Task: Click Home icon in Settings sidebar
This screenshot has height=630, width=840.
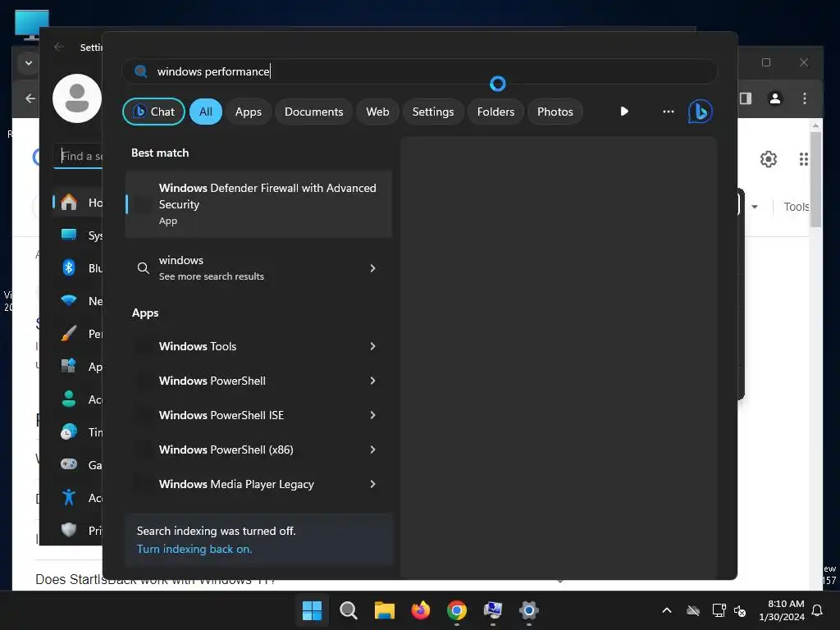Action: (x=69, y=203)
